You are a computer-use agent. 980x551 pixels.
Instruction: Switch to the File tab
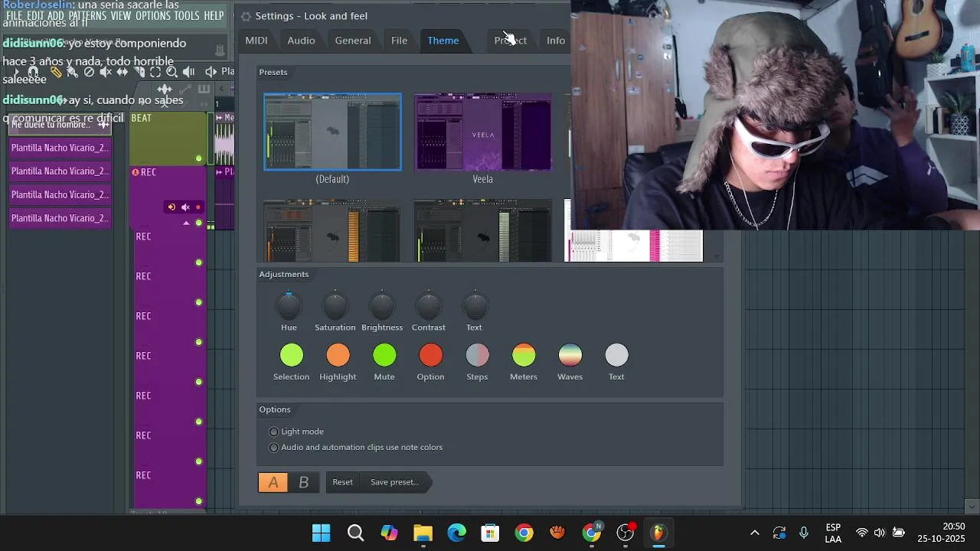click(399, 41)
